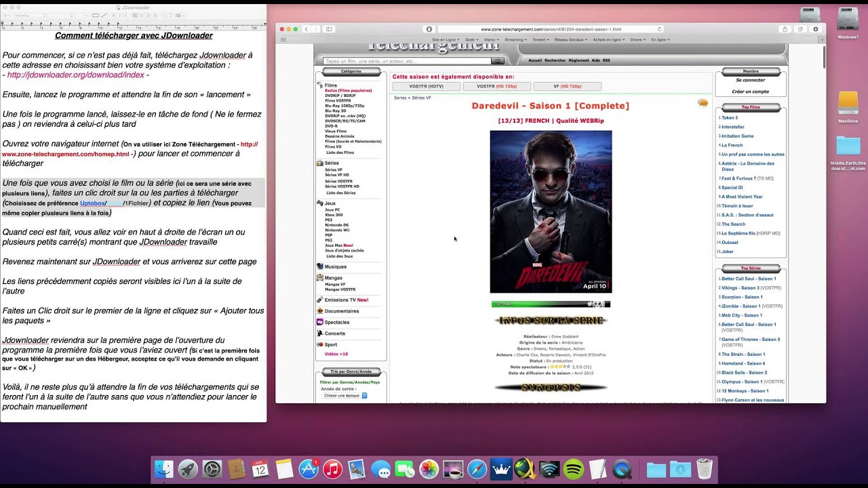
Task: Click the Safari address bar
Action: (x=551, y=29)
